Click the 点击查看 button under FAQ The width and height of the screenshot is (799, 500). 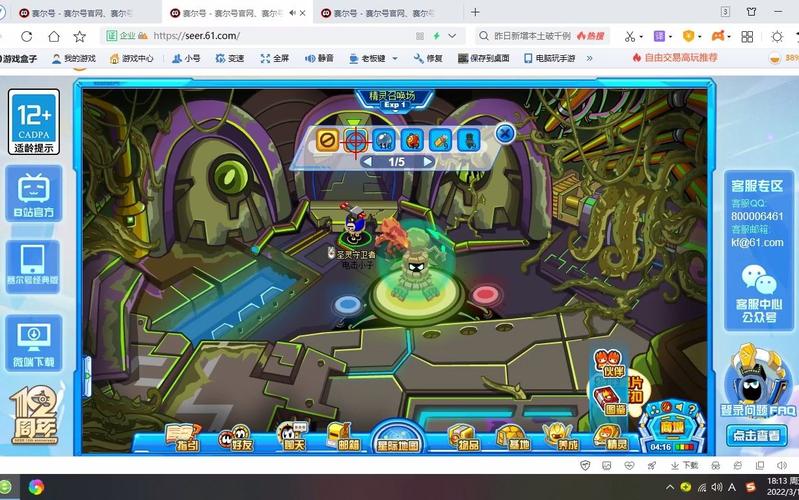(x=756, y=435)
